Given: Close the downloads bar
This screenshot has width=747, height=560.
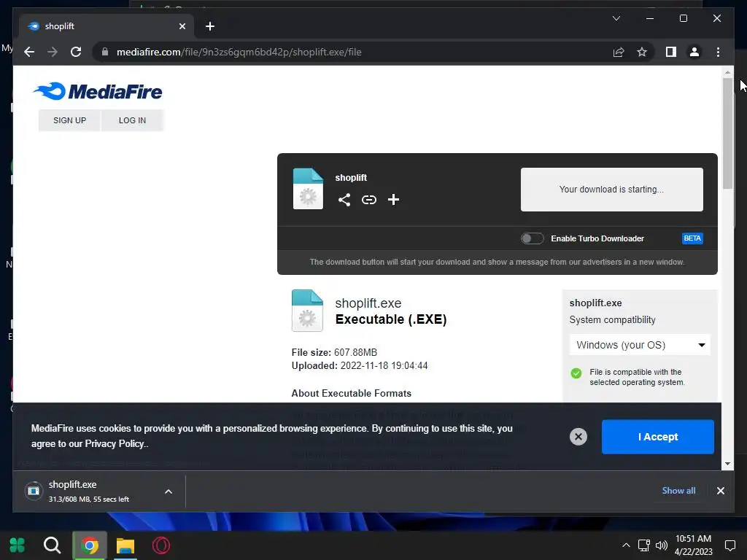Looking at the screenshot, I should (720, 491).
